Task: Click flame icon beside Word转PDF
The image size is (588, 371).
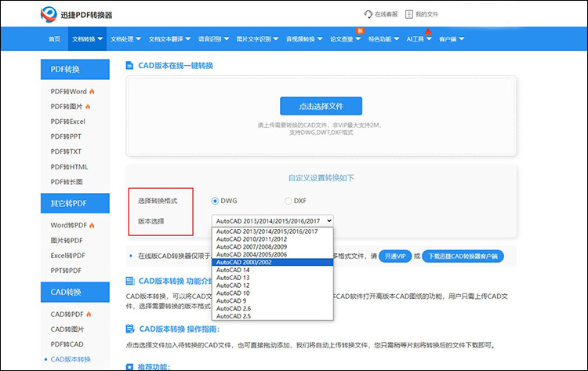Action: click(92, 225)
